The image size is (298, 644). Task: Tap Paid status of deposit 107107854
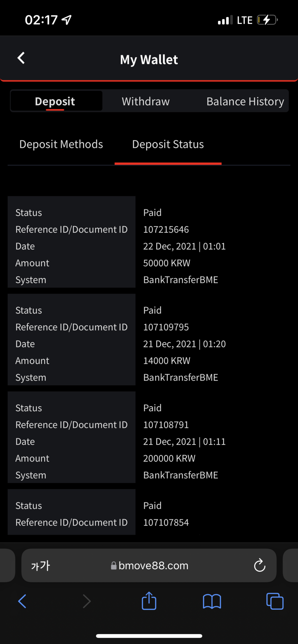152,505
